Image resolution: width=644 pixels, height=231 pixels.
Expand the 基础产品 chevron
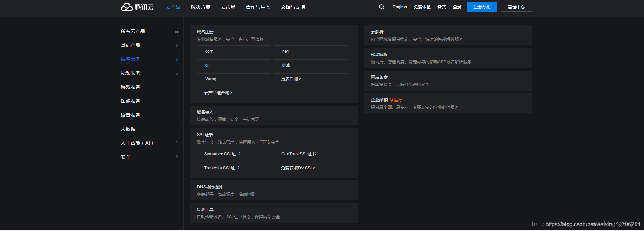click(177, 45)
